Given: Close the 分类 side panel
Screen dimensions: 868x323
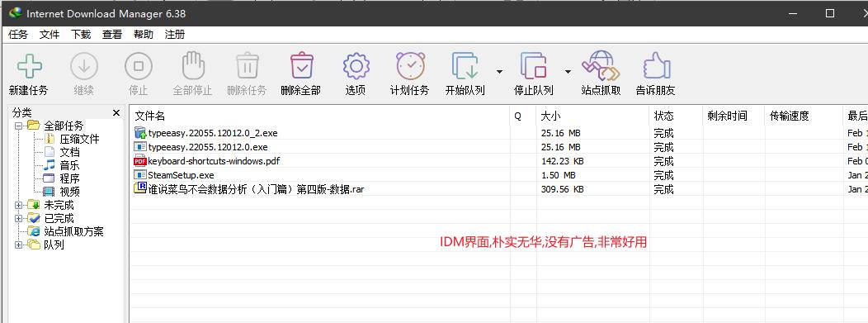Looking at the screenshot, I should [116, 113].
